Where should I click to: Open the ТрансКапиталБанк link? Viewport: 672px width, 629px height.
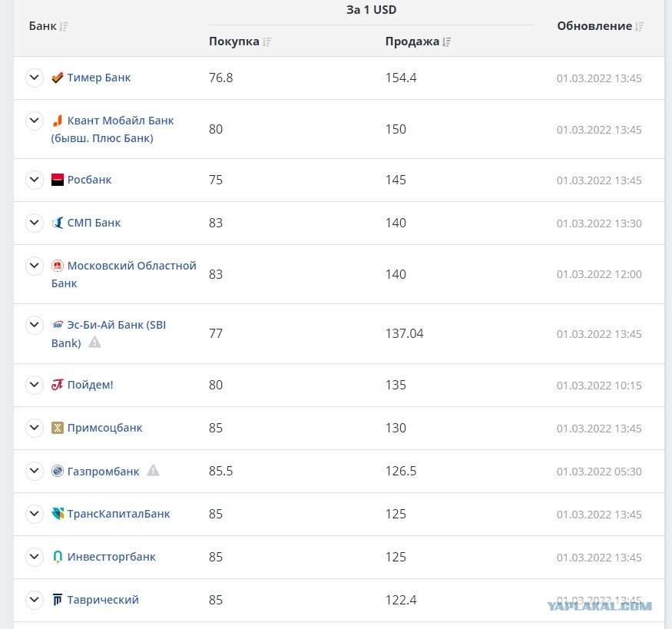click(x=119, y=514)
